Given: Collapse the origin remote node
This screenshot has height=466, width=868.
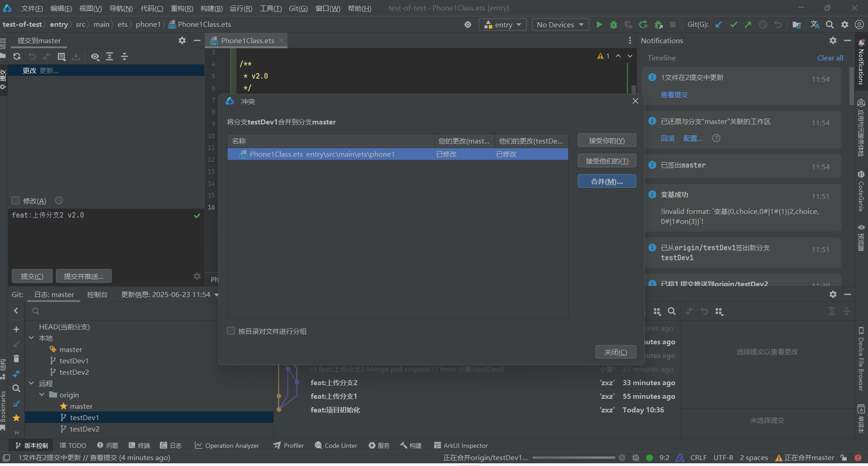Looking at the screenshot, I should click(42, 395).
